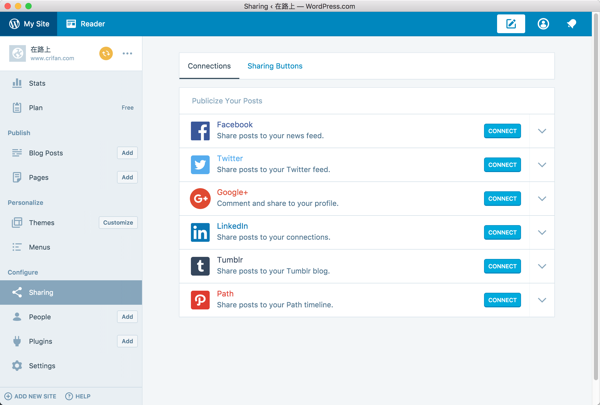Click the Plan clipboard icon
The image size is (600, 405).
pyautogui.click(x=17, y=108)
